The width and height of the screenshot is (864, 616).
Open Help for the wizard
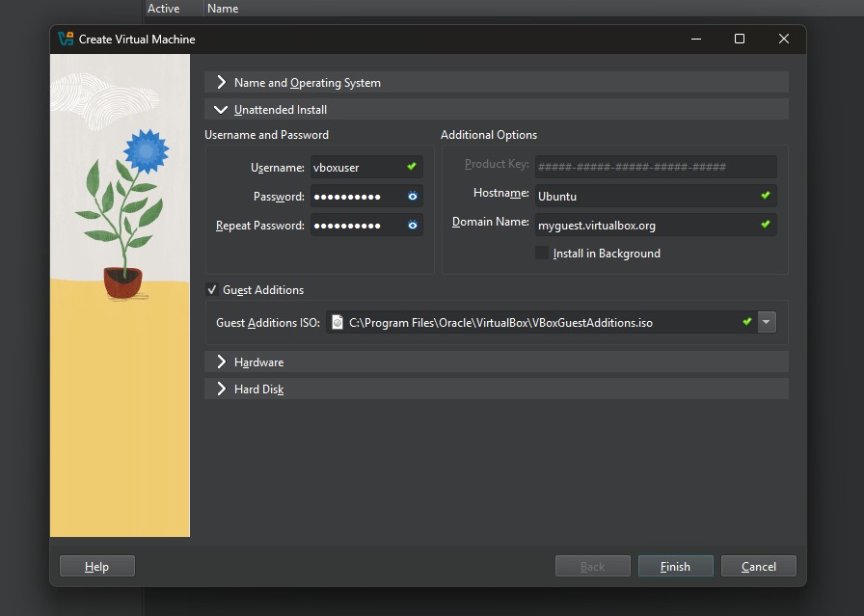pos(96,567)
